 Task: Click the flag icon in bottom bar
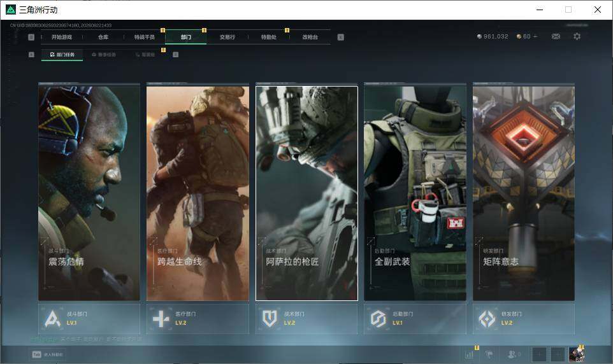(x=489, y=354)
